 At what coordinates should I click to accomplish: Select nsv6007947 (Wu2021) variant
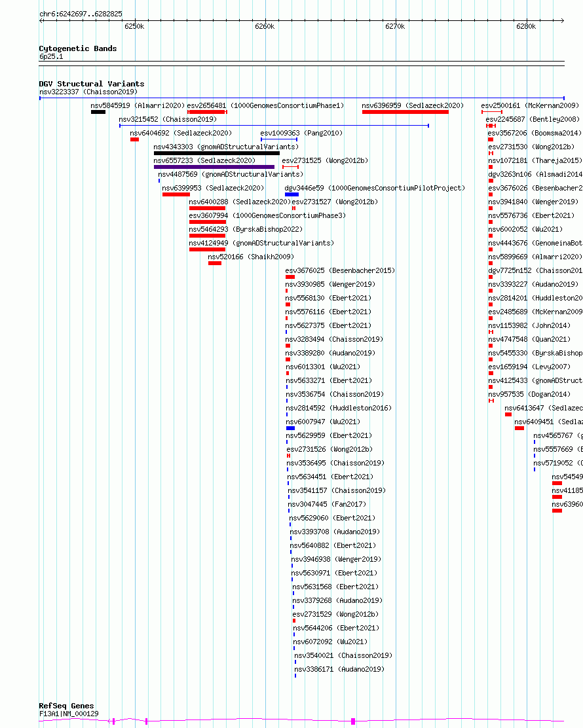[x=323, y=422]
